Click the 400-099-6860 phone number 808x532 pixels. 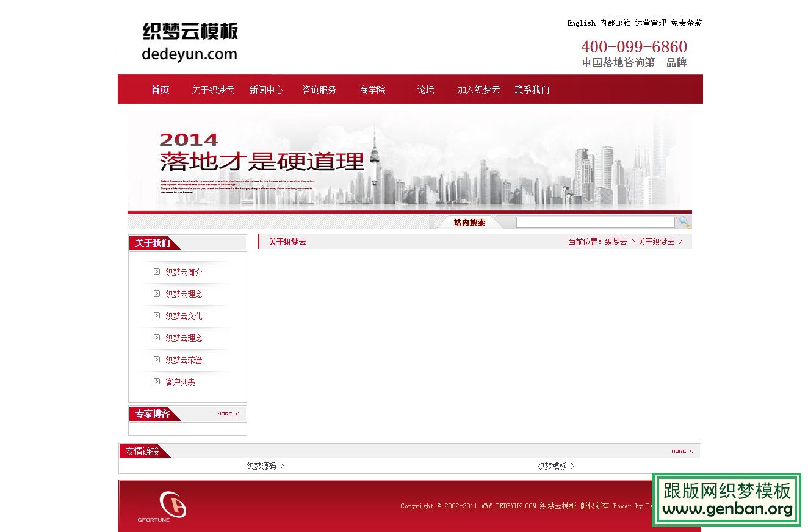tap(634, 46)
